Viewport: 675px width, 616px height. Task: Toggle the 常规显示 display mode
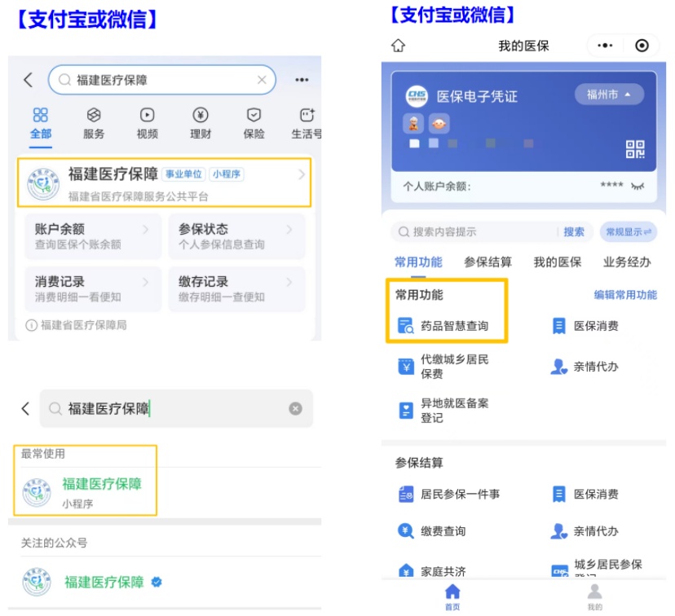(x=629, y=232)
